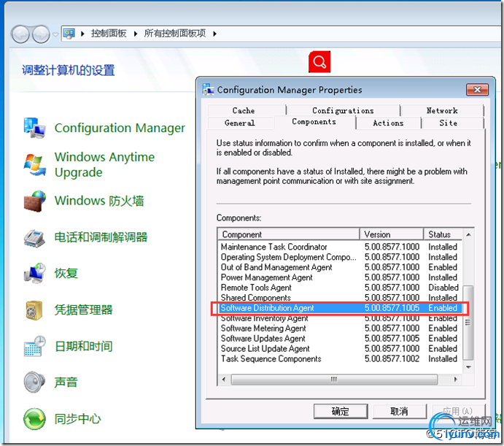Click the Configuration Manager Properties title bar icon
This screenshot has width=504, height=446.
(x=209, y=90)
